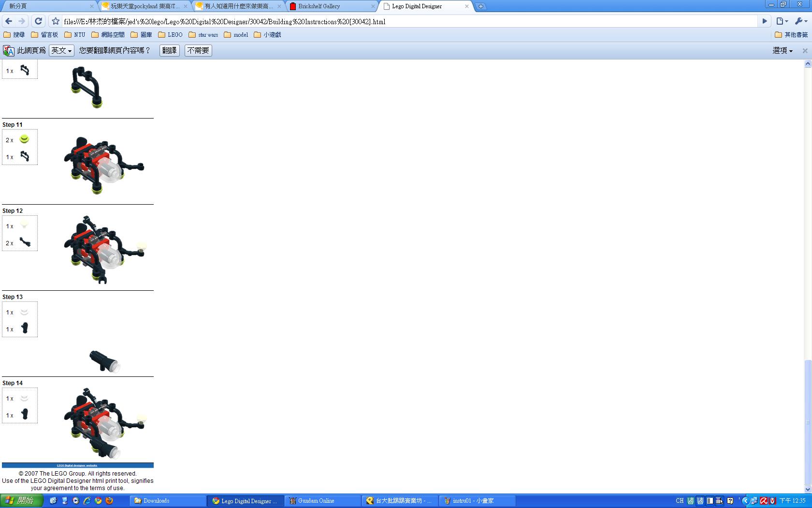Click the Step 13 flashlight image

pyautogui.click(x=104, y=361)
